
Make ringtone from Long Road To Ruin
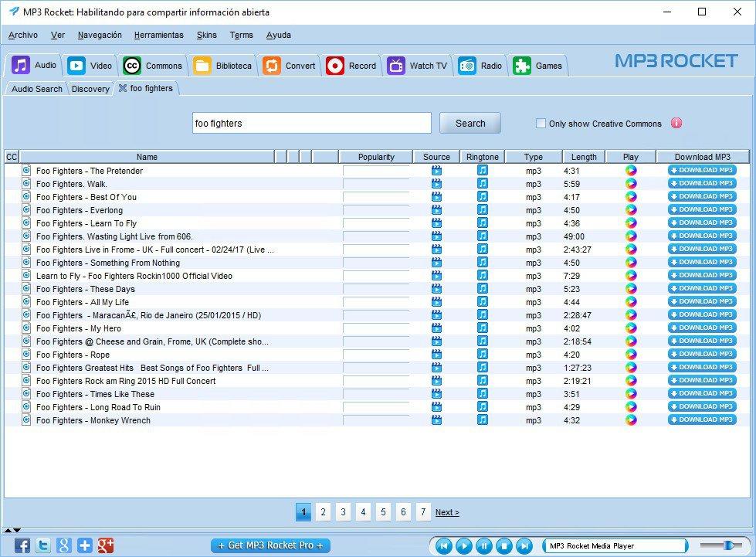pos(482,406)
